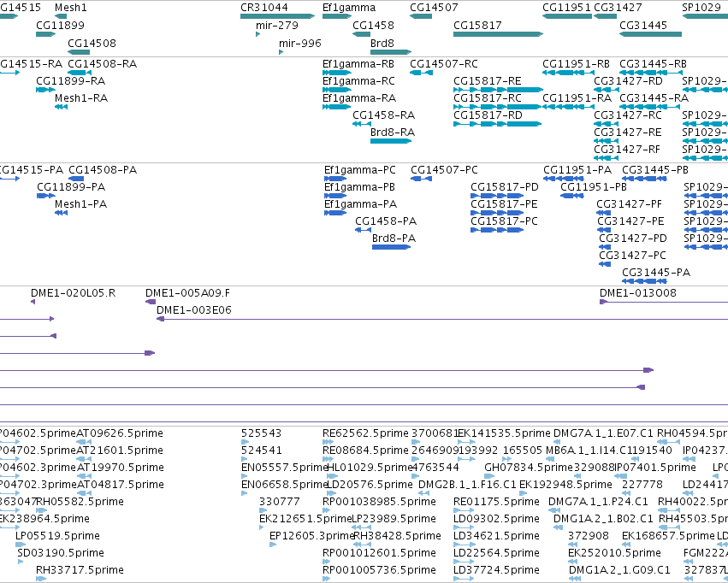Click the CG15817 gene label

tap(477, 26)
